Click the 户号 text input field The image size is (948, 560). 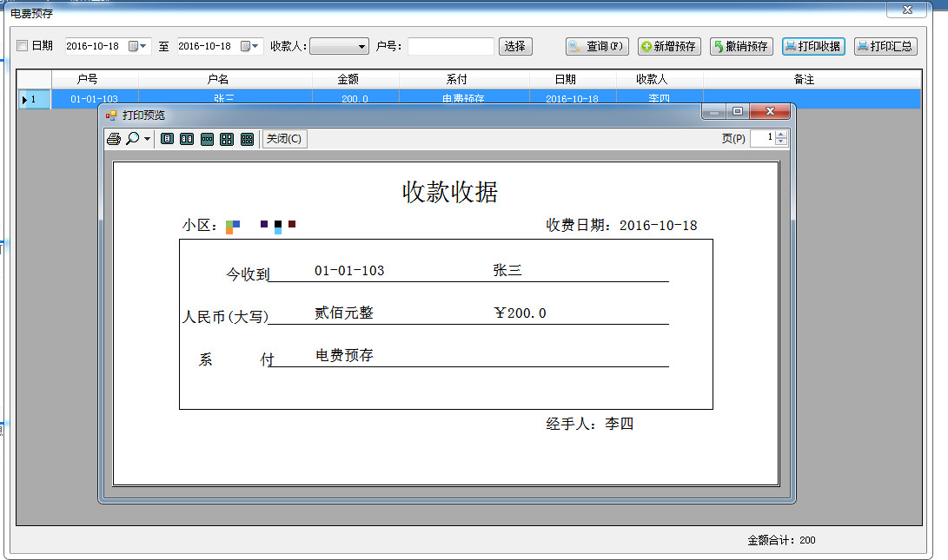coord(450,46)
